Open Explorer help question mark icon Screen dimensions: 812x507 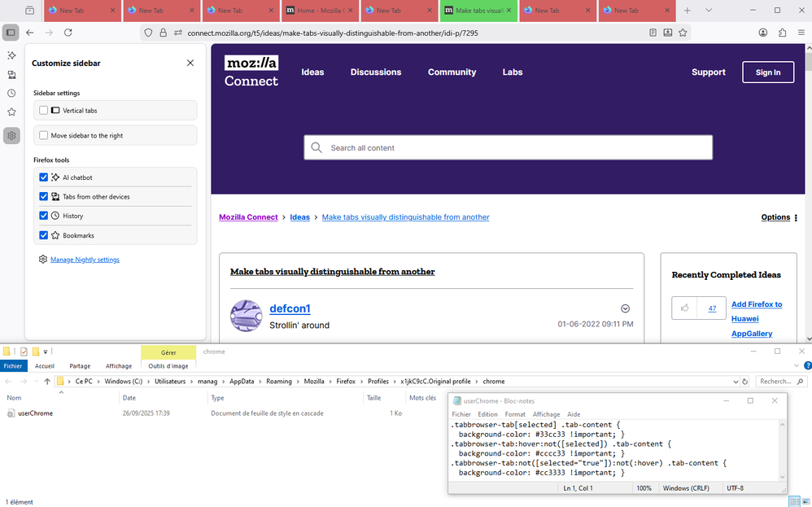(807, 365)
